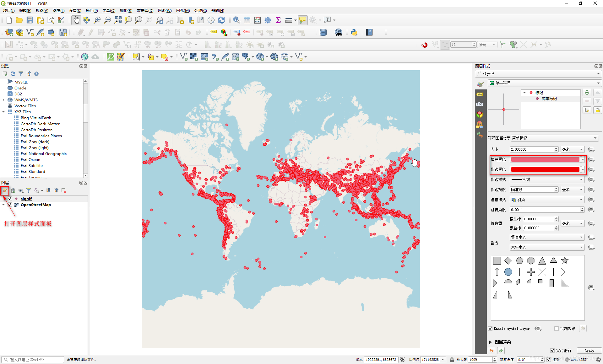Collapse the XYZ Tiles tree node
603x364 pixels.
[3, 112]
